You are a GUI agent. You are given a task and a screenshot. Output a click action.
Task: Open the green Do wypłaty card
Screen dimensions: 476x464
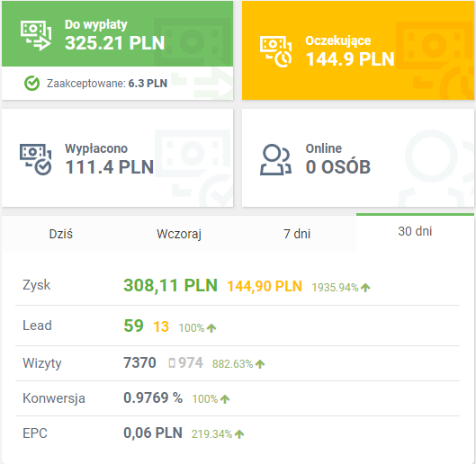(x=118, y=50)
